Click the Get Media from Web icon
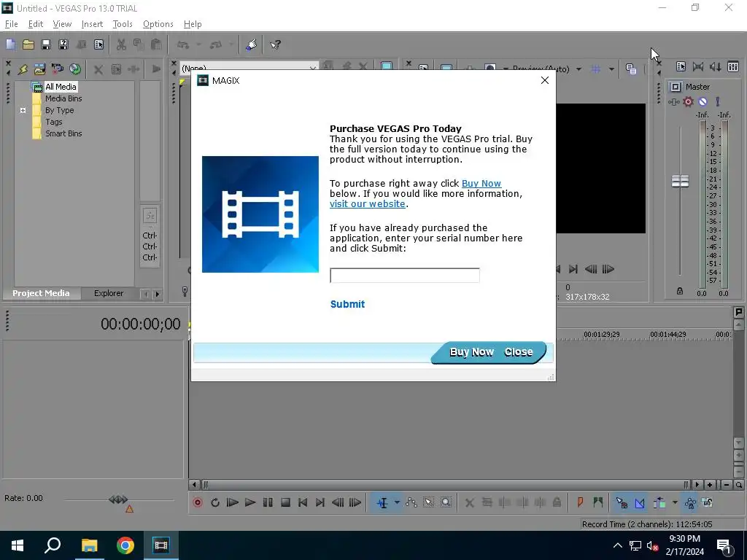Viewport: 747px width, 560px height. 75,69
